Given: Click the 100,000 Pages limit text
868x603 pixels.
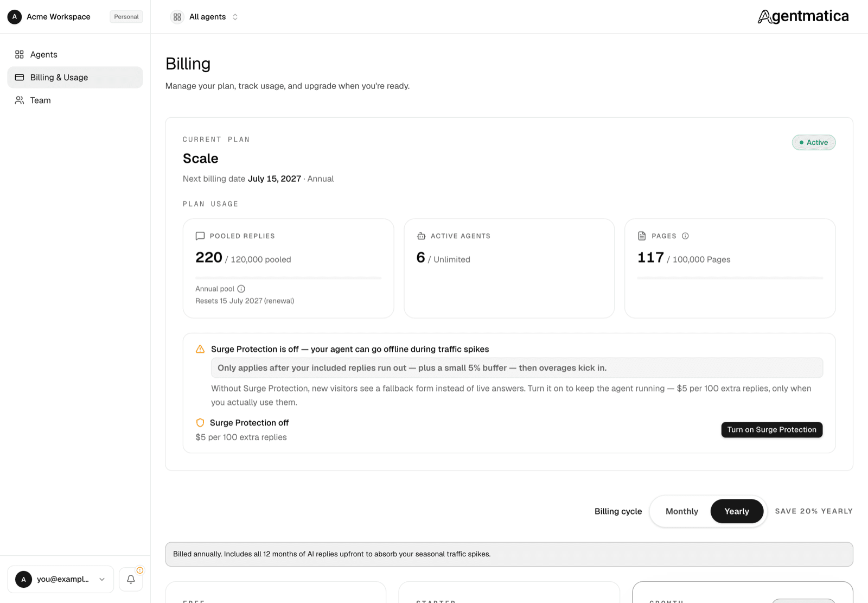Looking at the screenshot, I should [701, 259].
